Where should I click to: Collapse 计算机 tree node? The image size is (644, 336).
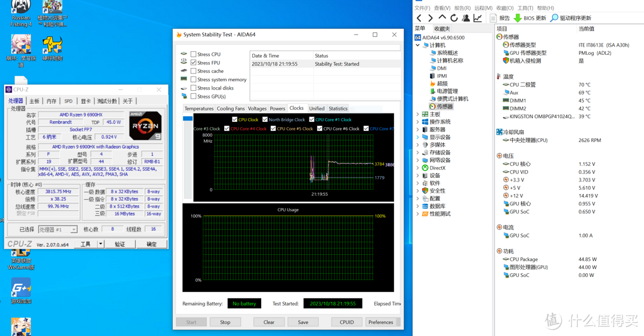(417, 45)
